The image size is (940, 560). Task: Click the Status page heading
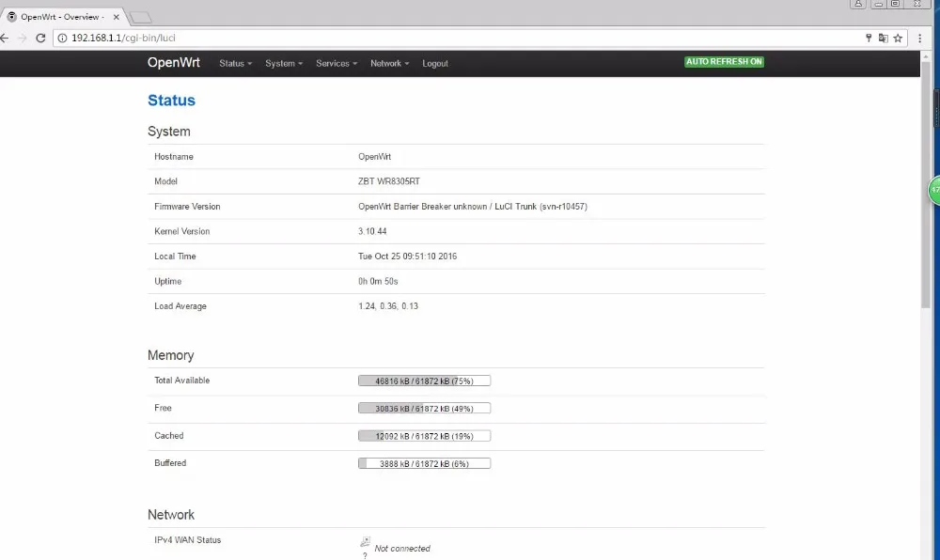tap(171, 101)
